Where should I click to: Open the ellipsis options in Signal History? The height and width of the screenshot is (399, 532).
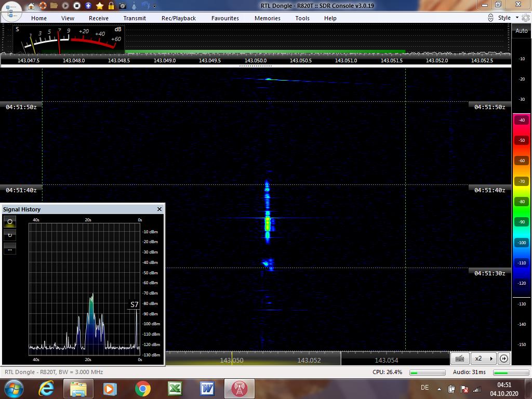click(x=10, y=249)
